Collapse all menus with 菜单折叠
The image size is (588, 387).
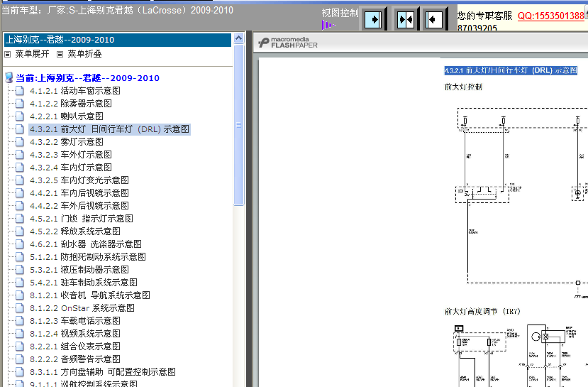coord(84,54)
